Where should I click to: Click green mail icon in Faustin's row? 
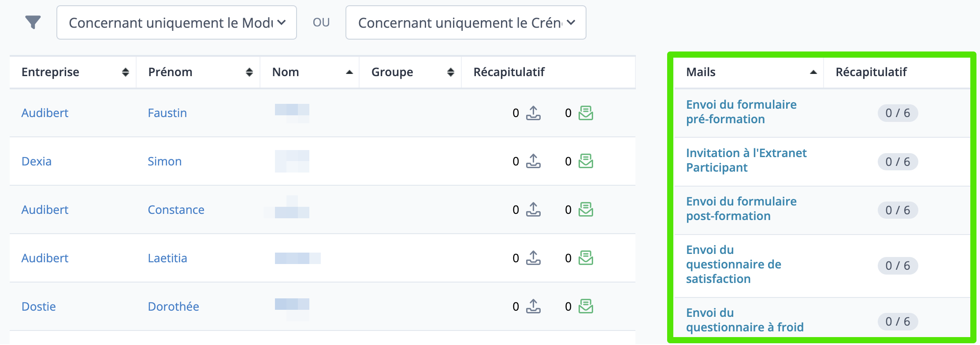pyautogui.click(x=586, y=113)
